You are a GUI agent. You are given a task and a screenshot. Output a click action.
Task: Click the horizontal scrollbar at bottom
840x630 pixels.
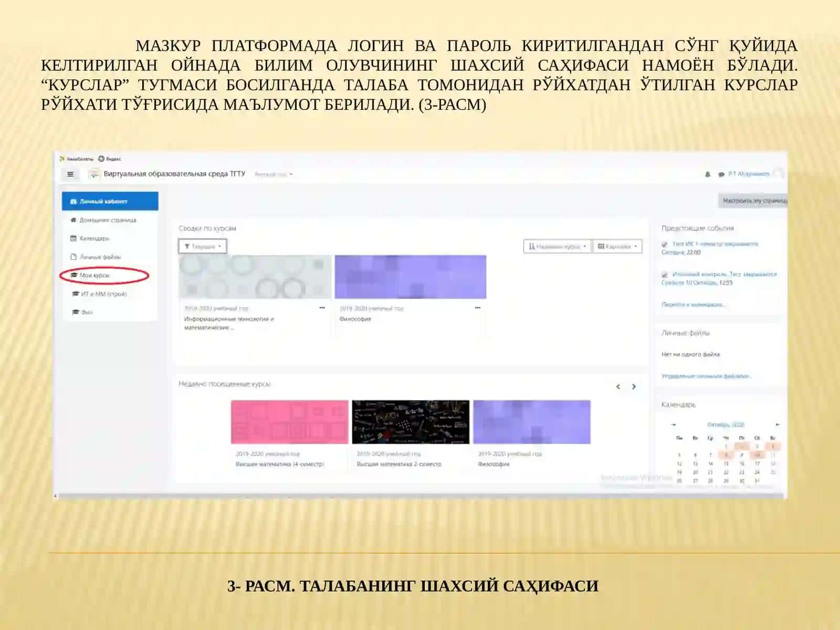(x=420, y=496)
